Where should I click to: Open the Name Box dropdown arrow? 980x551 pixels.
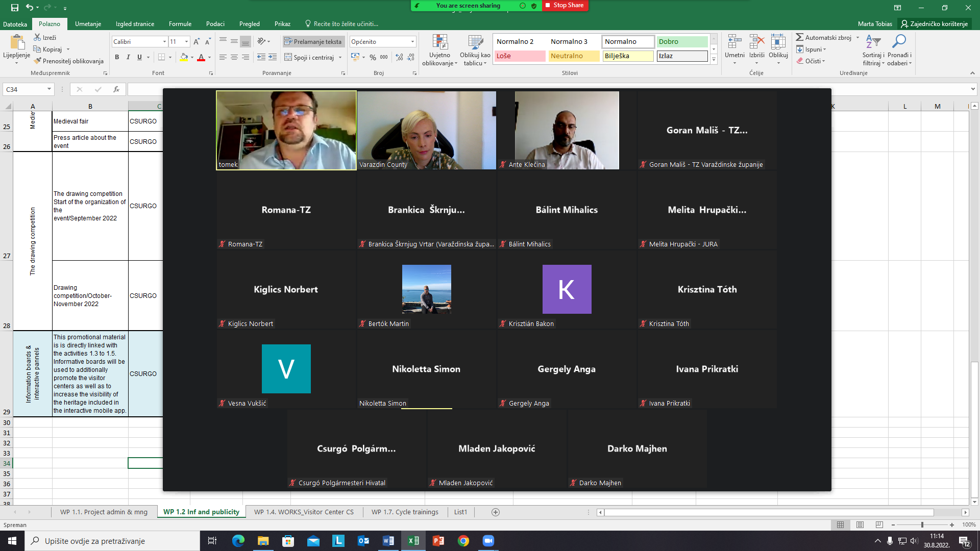pyautogui.click(x=49, y=89)
